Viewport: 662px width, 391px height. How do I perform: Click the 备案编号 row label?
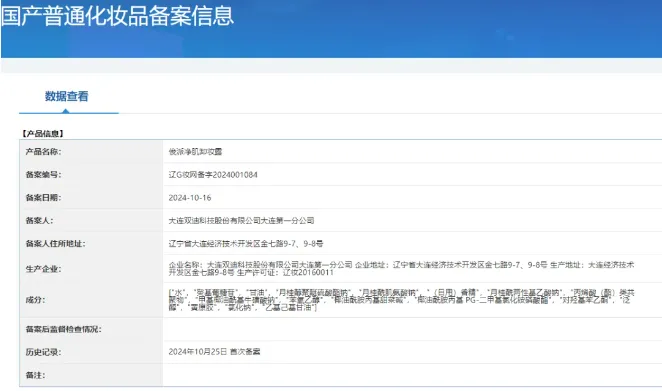click(x=43, y=174)
